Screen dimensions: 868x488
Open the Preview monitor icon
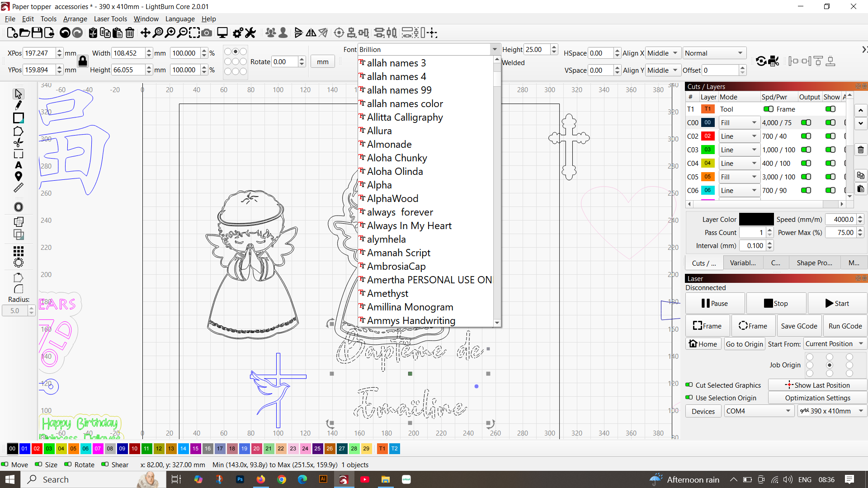[x=222, y=33]
